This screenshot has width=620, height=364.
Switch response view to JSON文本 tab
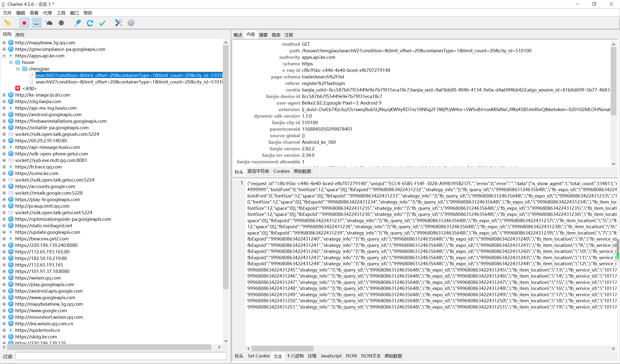(x=370, y=356)
